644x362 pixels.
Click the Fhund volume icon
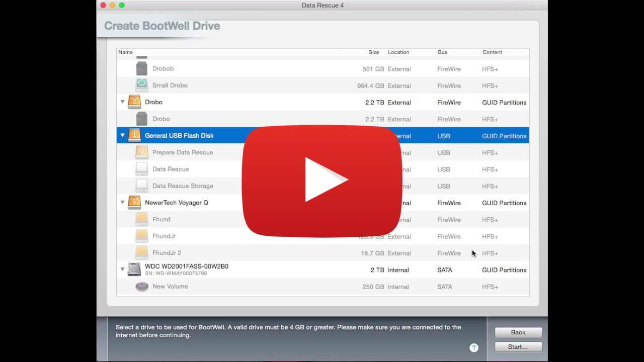tap(141, 219)
